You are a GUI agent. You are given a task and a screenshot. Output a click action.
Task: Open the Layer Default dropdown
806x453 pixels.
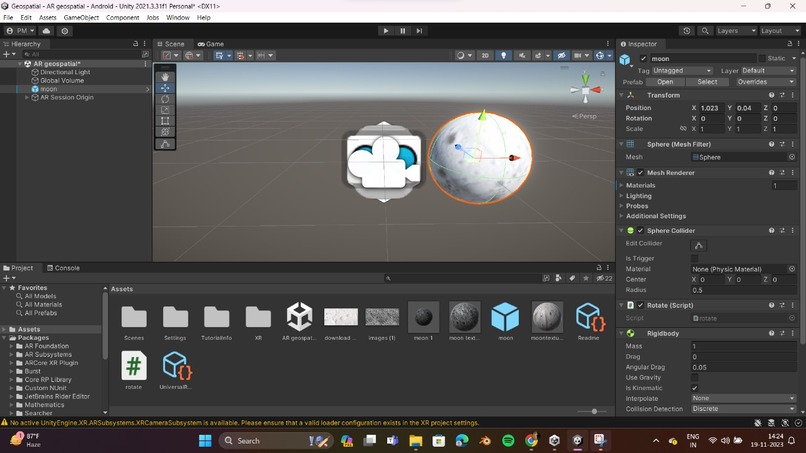pos(767,70)
